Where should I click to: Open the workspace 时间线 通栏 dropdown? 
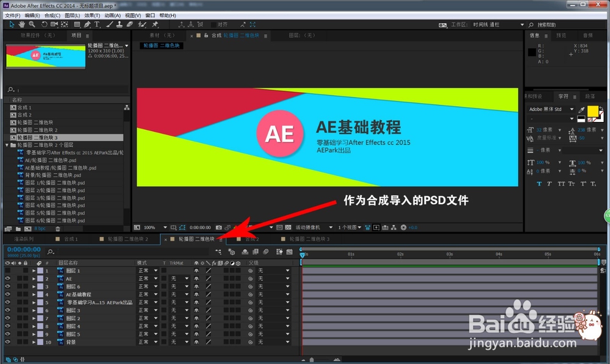pyautogui.click(x=498, y=24)
